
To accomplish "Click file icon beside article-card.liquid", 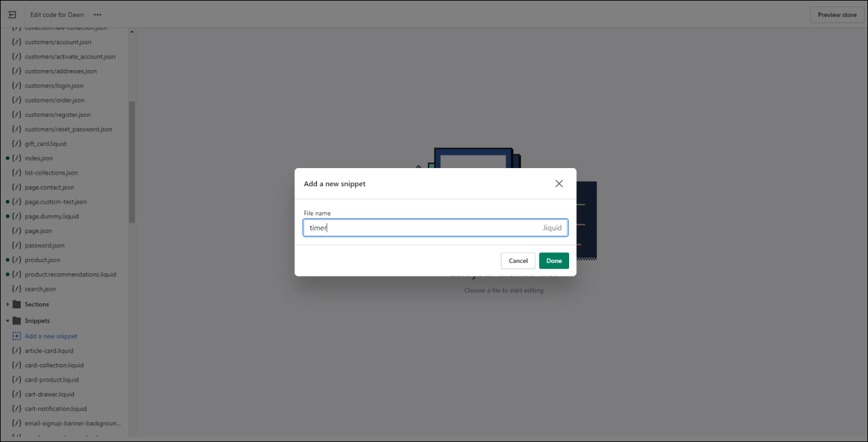I will click(x=17, y=350).
